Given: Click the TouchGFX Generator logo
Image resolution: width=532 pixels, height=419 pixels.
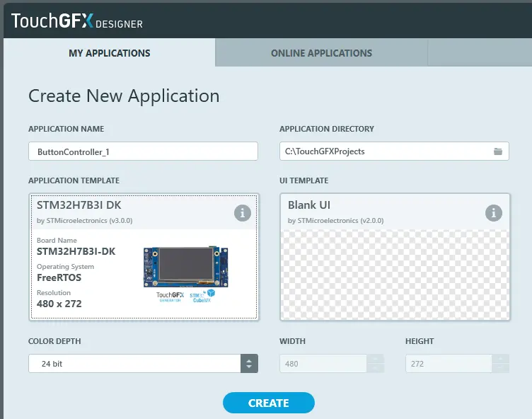Looking at the screenshot, I should pyautogui.click(x=170, y=297).
